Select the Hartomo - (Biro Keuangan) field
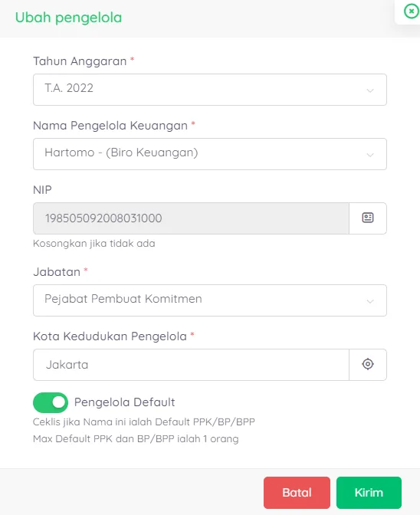The image size is (420, 515). (210, 154)
